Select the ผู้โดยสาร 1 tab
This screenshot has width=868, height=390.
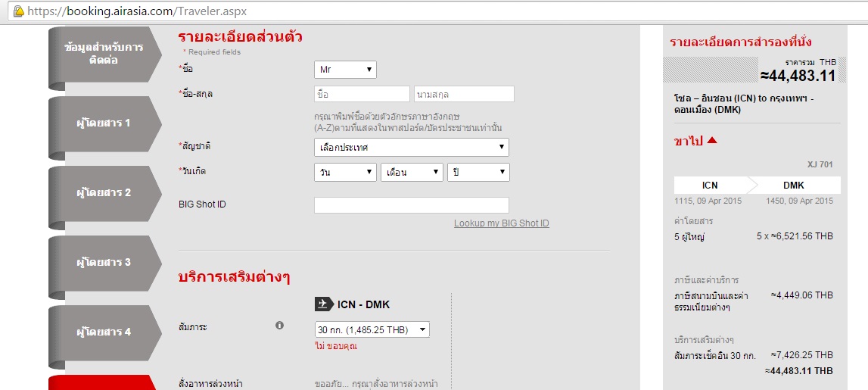pos(104,123)
